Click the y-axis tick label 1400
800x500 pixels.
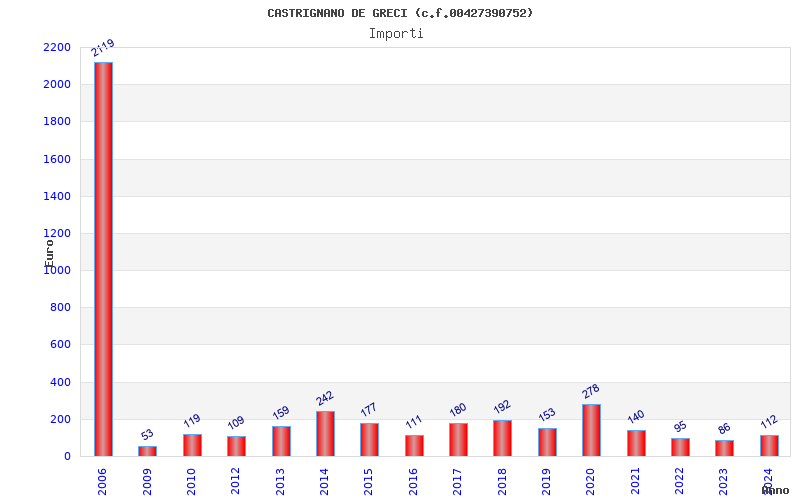[57, 196]
